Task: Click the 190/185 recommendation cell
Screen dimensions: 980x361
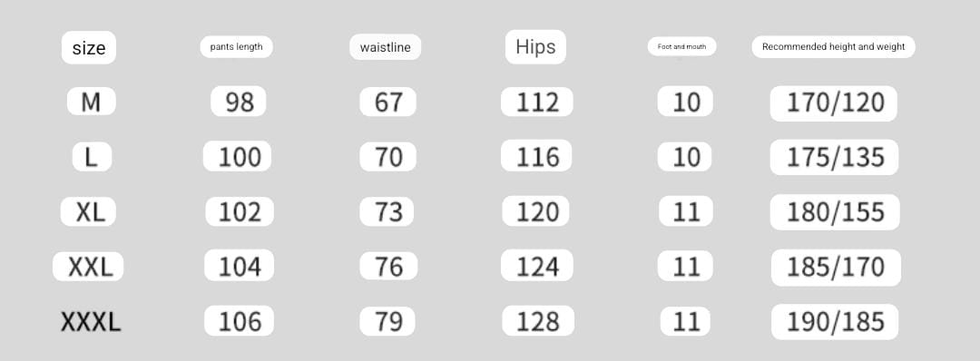Action: pyautogui.click(x=835, y=322)
